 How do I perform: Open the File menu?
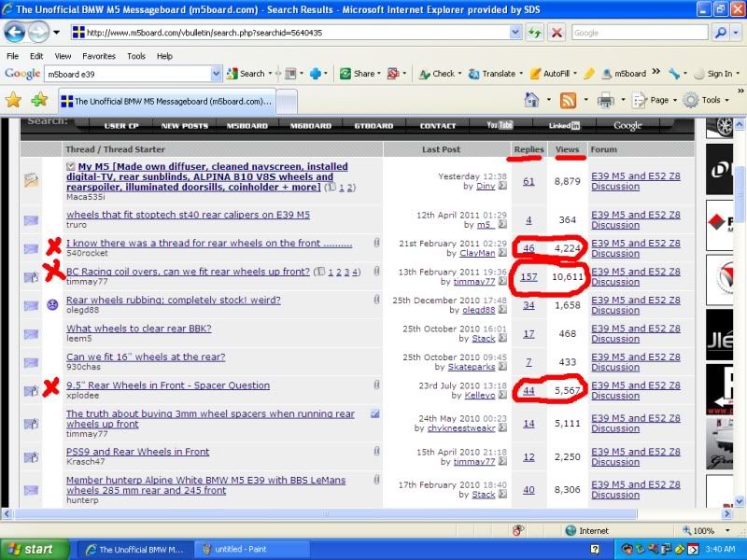tap(12, 56)
